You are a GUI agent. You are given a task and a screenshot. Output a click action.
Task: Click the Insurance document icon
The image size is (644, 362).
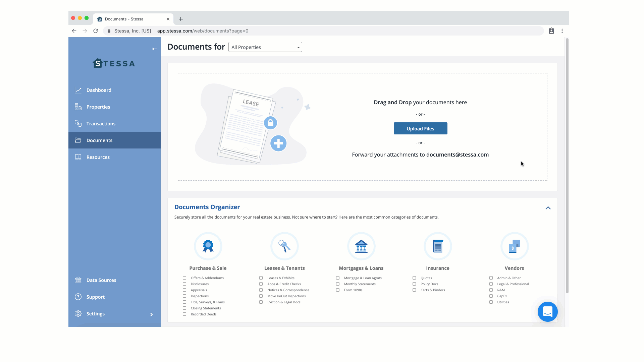(438, 246)
